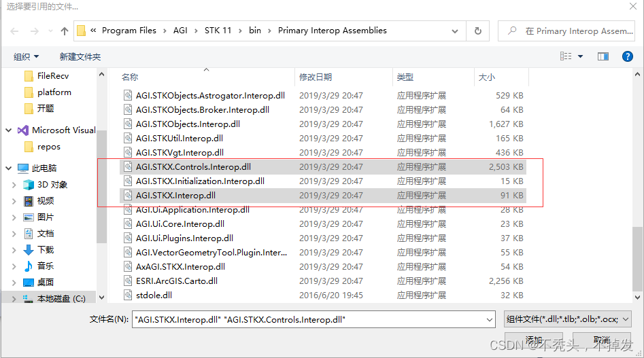This screenshot has width=644, height=358.
Task: Click STK 11 in breadcrumb path
Action: (218, 31)
